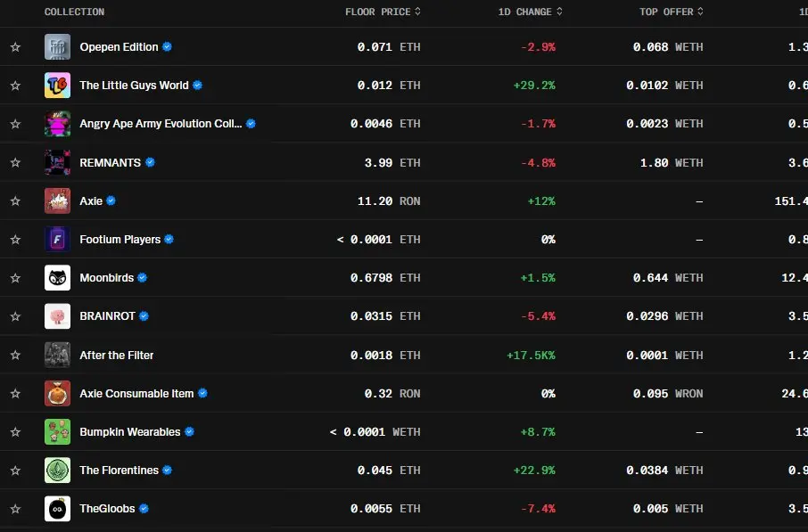Click Axie Consumable Item avatar
Image resolution: width=808 pixels, height=532 pixels.
coord(57,394)
